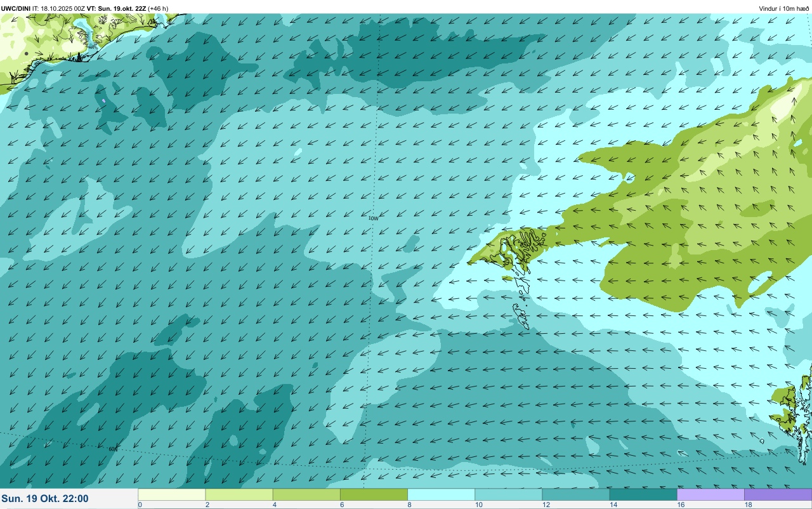Click the pale yellow 0–2 legend swatch
Viewport: 812px width, 509px height.
(x=172, y=494)
